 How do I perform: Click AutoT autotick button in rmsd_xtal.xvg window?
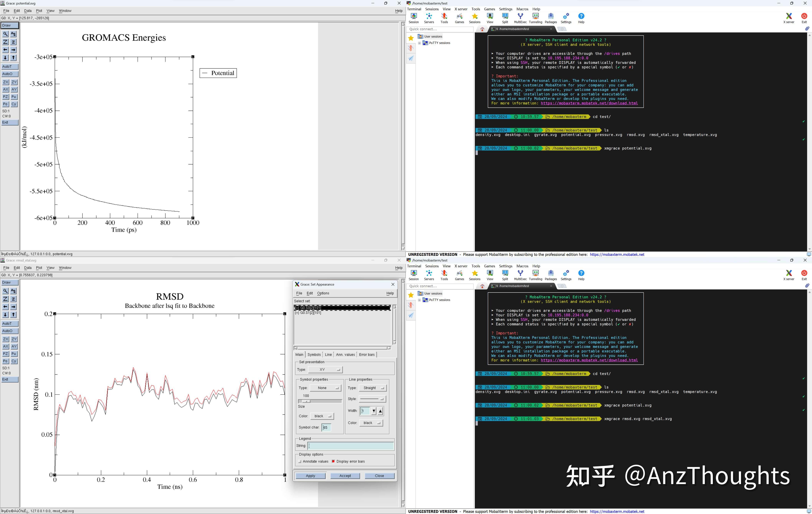click(10, 324)
